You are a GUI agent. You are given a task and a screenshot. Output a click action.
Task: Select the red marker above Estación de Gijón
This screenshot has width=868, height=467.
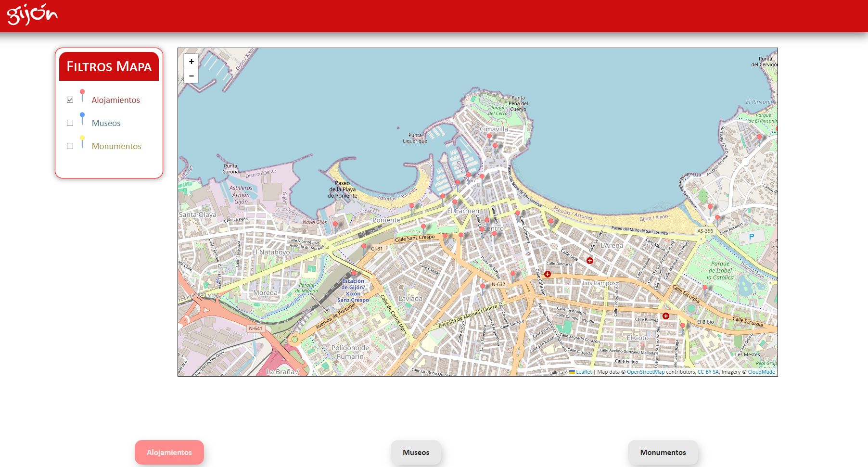pos(354,273)
